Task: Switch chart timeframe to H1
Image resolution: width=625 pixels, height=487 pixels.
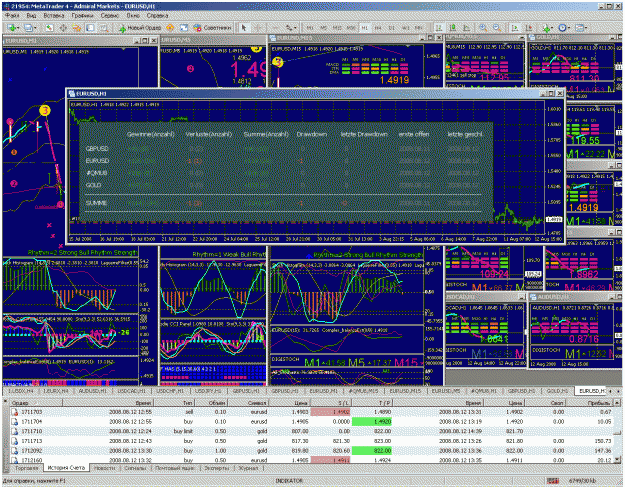Action: click(364, 27)
